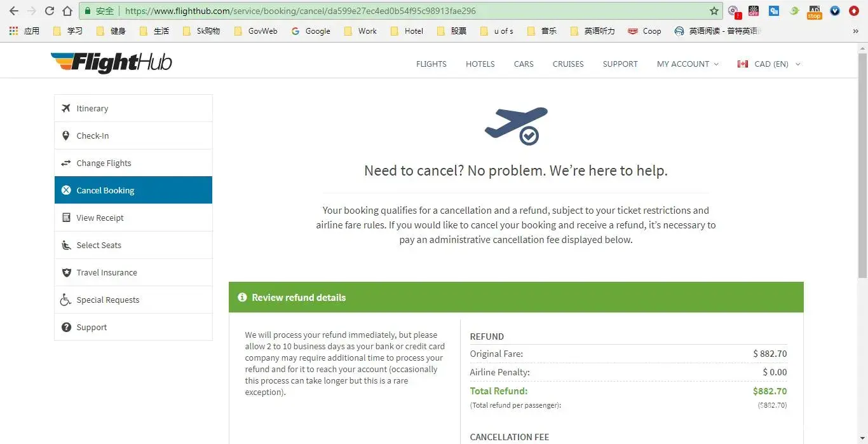Viewport: 868px width, 444px height.
Task: Open the browser home page icon
Action: point(67,11)
